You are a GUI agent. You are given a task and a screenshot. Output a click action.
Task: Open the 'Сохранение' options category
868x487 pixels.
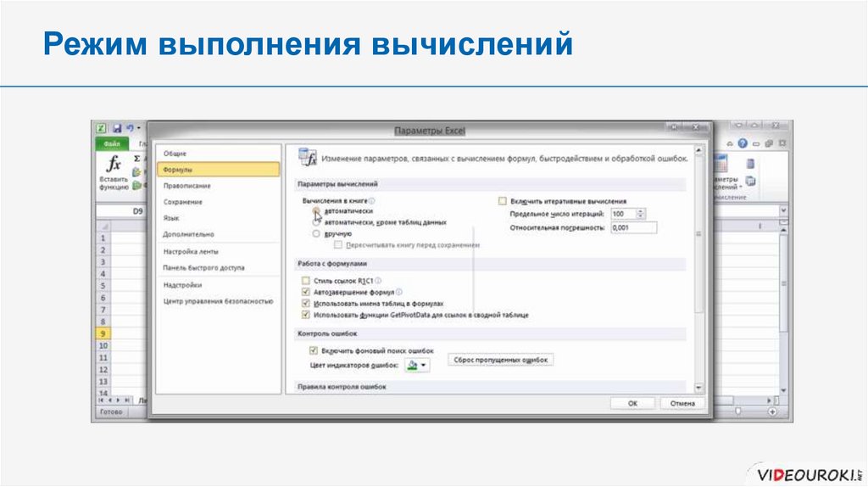pyautogui.click(x=218, y=202)
